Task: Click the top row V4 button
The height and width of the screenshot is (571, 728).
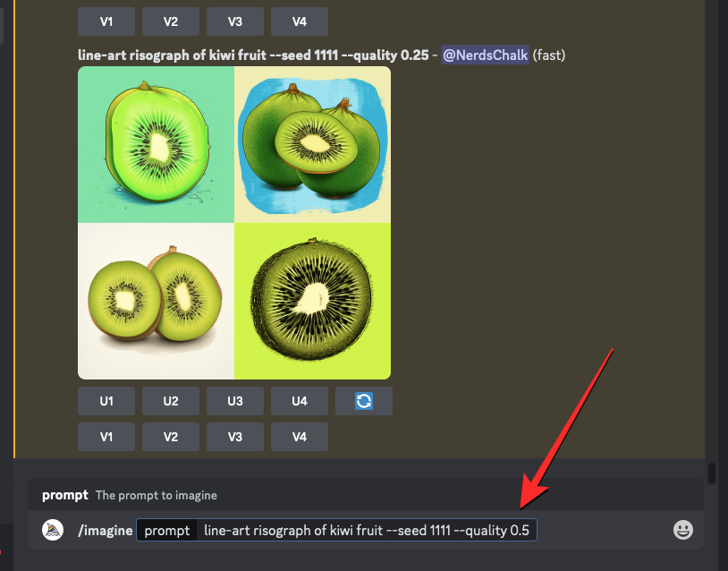Action: tap(300, 21)
